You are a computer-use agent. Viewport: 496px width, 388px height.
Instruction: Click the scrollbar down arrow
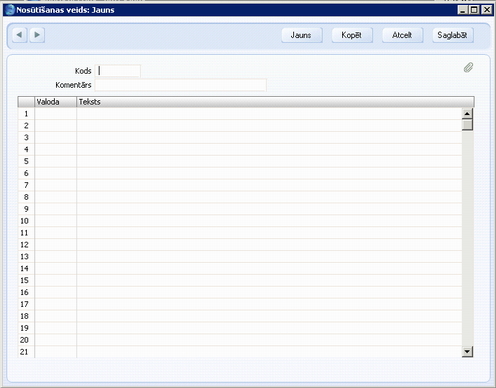point(467,351)
